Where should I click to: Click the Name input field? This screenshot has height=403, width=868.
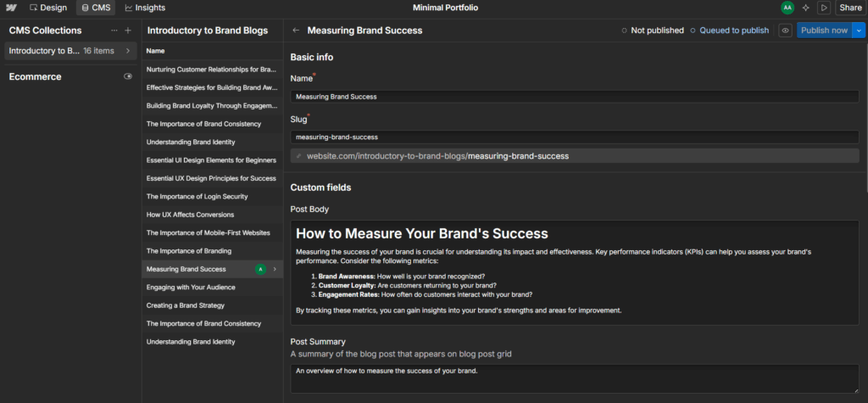(x=575, y=97)
